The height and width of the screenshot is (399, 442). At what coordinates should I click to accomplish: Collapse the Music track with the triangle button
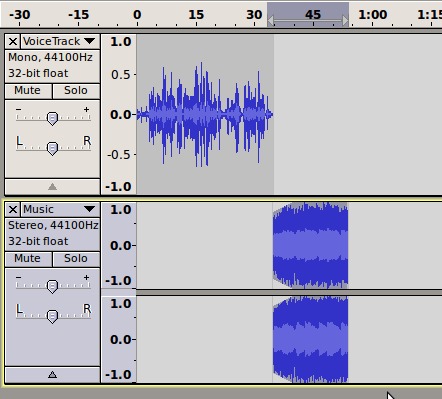(52, 375)
